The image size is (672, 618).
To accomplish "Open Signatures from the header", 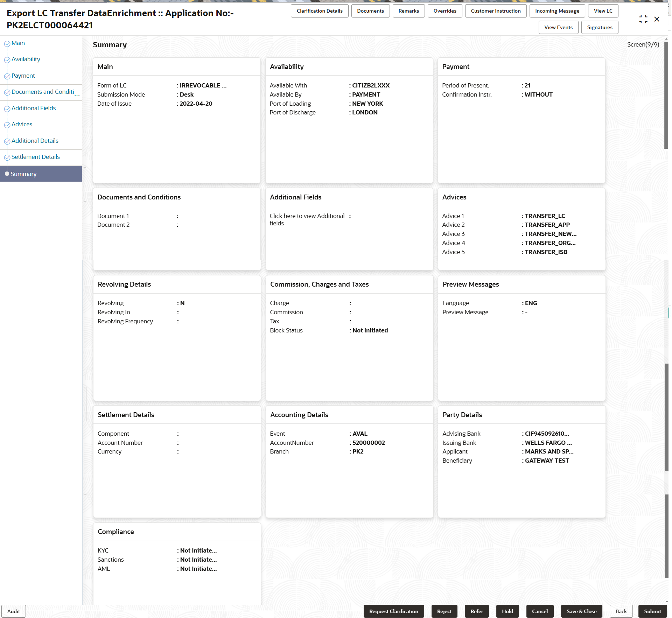I will pyautogui.click(x=600, y=27).
